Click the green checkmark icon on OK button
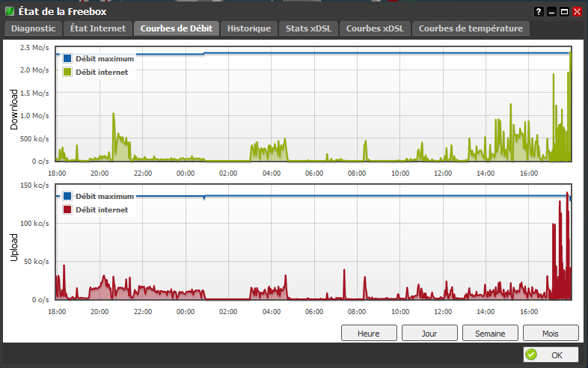Image resolution: width=588 pixels, height=368 pixels. pyautogui.click(x=531, y=355)
